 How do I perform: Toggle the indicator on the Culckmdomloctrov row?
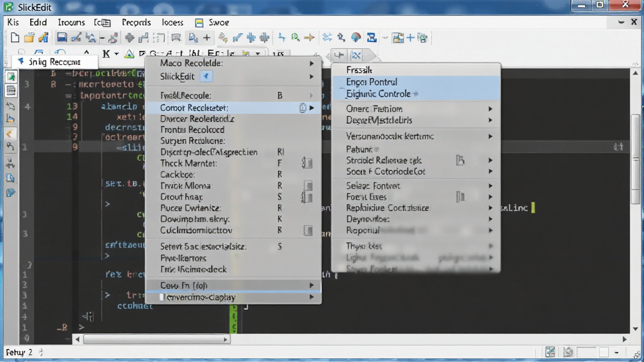click(308, 231)
